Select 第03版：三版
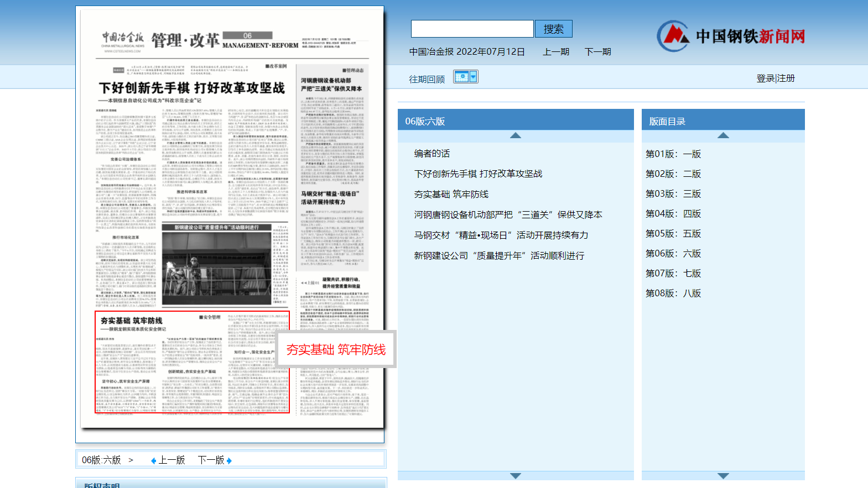 point(673,193)
